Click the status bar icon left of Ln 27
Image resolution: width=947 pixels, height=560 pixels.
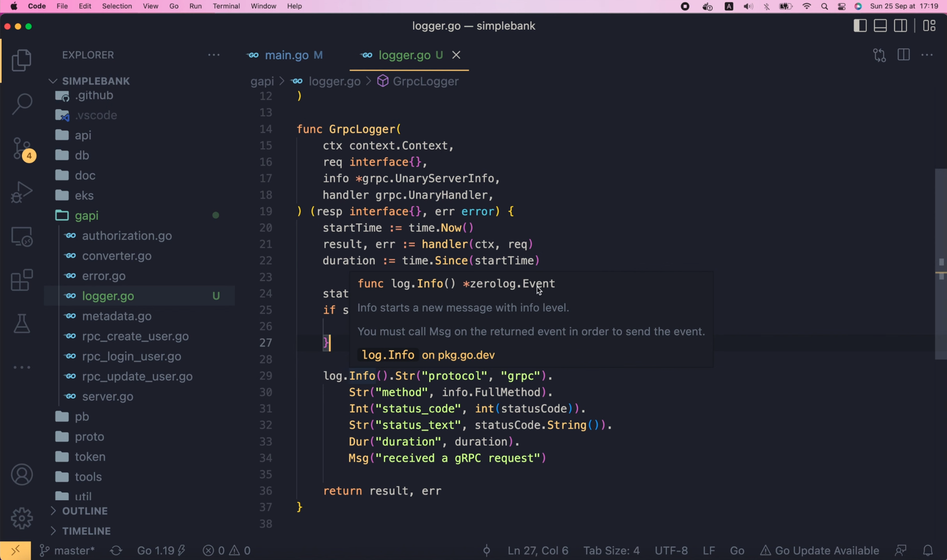(486, 551)
